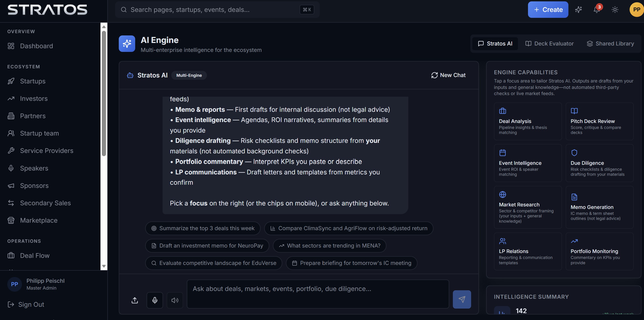Click the Marketplace storefront icon

tap(11, 220)
